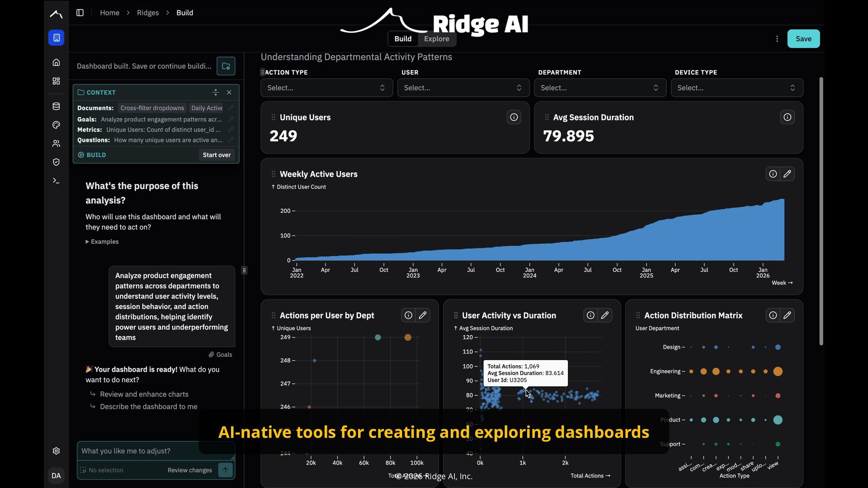Click the Save button
This screenshot has width=868, height=488.
point(803,39)
